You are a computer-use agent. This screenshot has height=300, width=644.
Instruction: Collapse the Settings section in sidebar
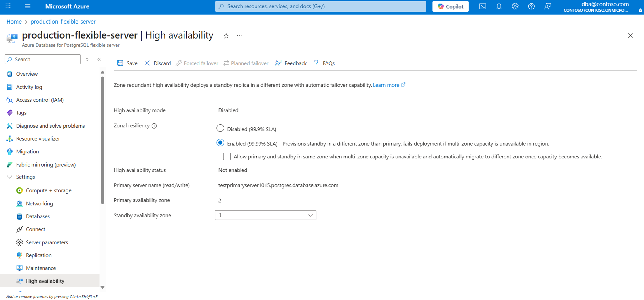coord(9,177)
